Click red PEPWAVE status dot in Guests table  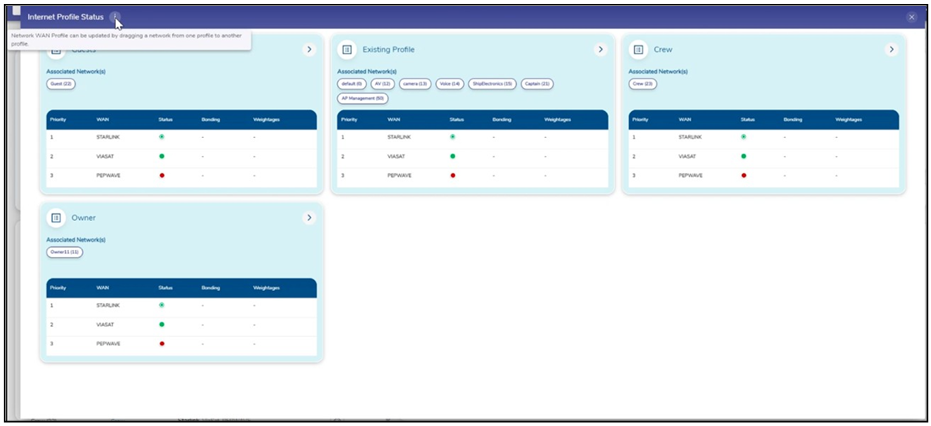point(161,175)
